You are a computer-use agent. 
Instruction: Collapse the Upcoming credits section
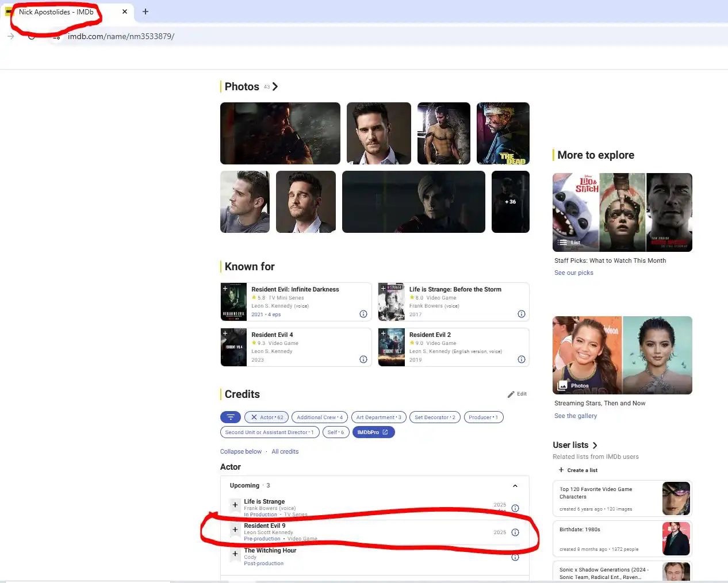pos(515,486)
